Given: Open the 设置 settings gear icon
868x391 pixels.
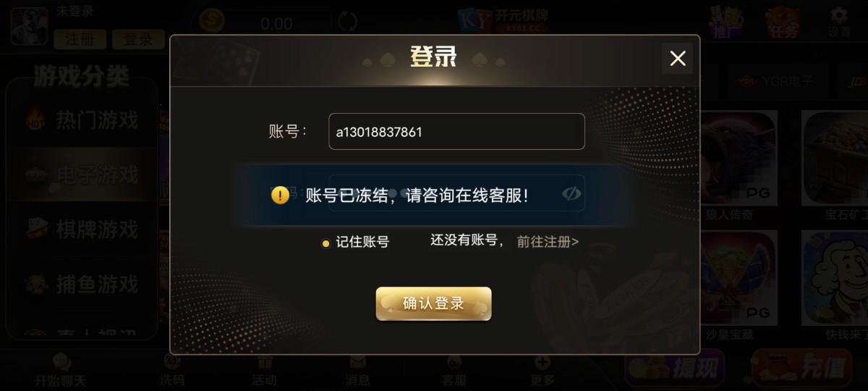Looking at the screenshot, I should pyautogui.click(x=839, y=22).
